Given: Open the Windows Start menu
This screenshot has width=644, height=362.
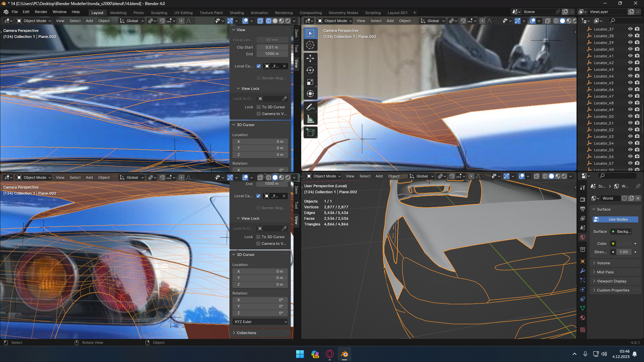Looking at the screenshot, I should point(300,354).
